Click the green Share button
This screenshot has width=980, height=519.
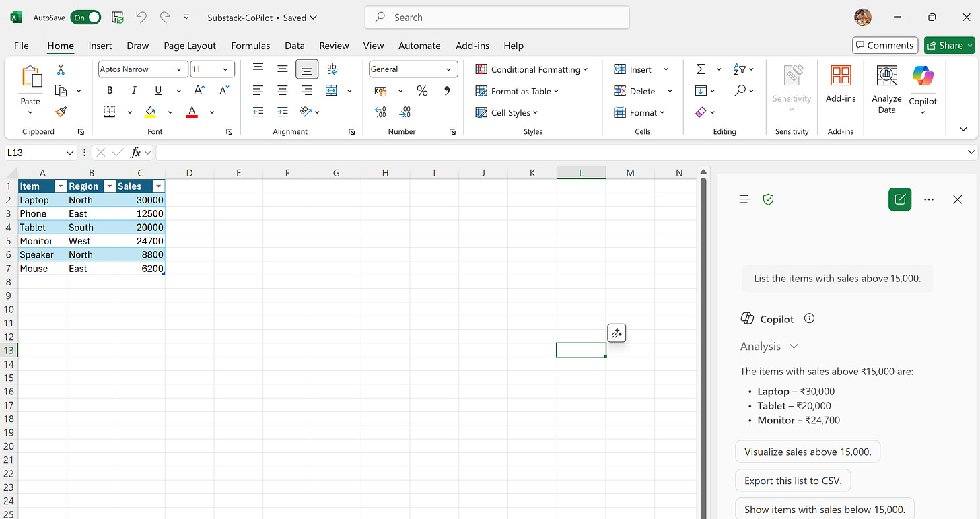(x=949, y=45)
